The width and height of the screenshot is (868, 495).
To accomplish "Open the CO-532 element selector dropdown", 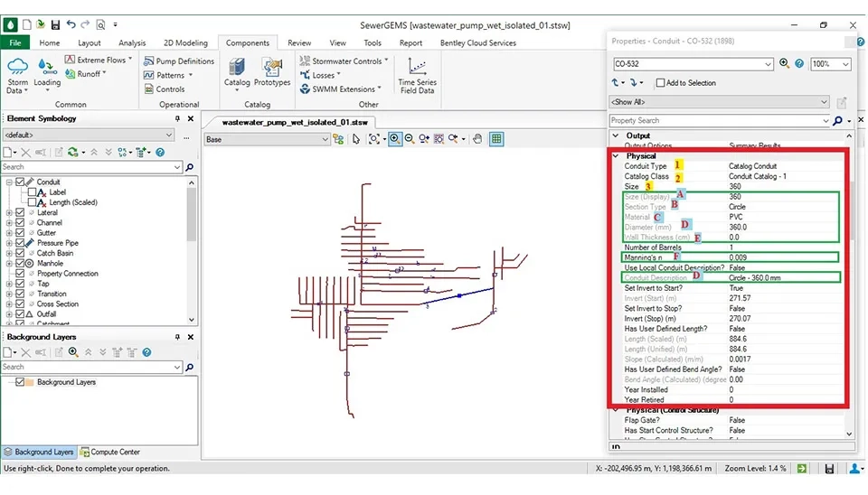I will (768, 64).
